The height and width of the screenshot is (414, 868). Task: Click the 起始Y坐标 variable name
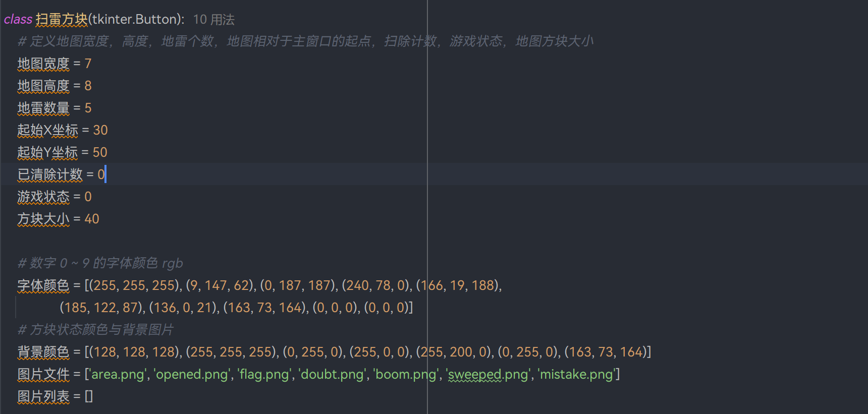point(47,152)
